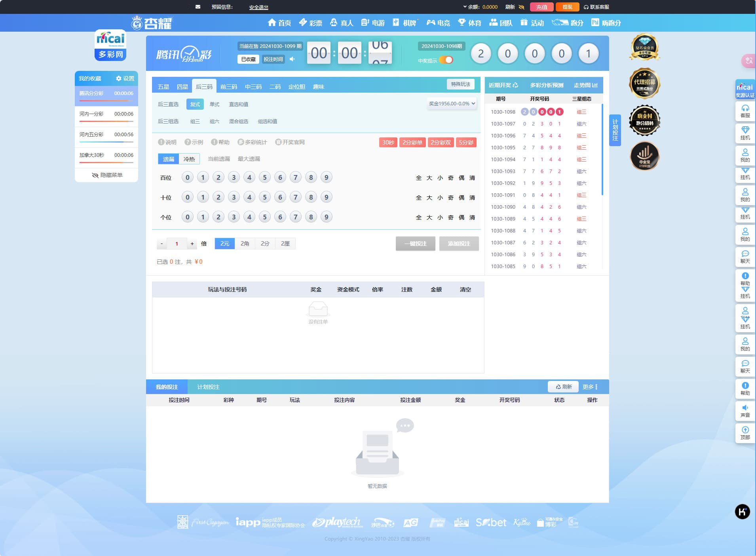Image resolution: width=756 pixels, height=556 pixels.
Task: Expand the 更多 menu in bet list
Action: tap(590, 387)
